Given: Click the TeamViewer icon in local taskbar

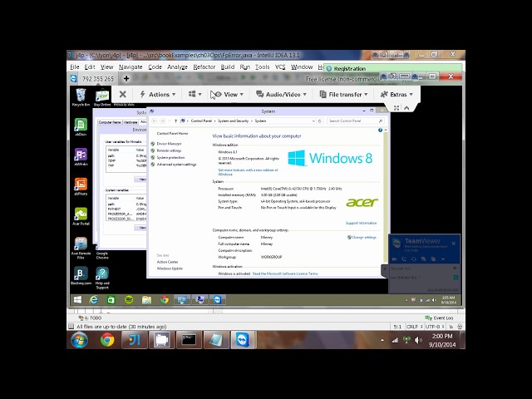Looking at the screenshot, I should [243, 340].
